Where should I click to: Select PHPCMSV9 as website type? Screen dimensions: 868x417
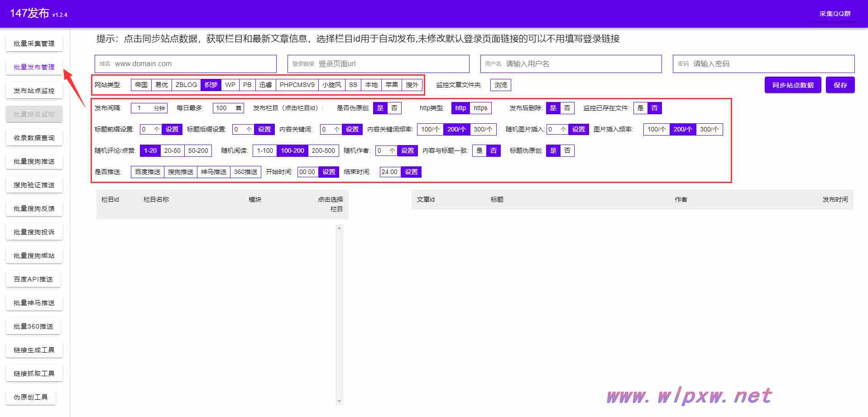pyautogui.click(x=297, y=85)
